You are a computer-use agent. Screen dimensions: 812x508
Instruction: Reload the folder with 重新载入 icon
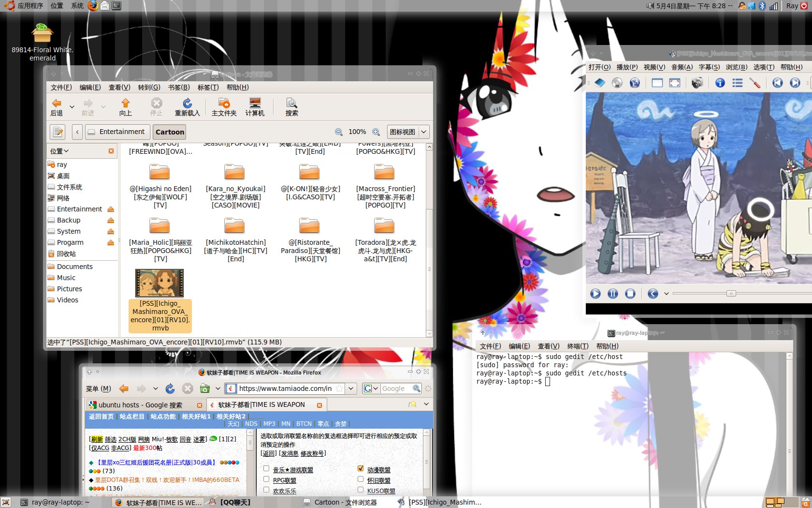(187, 107)
